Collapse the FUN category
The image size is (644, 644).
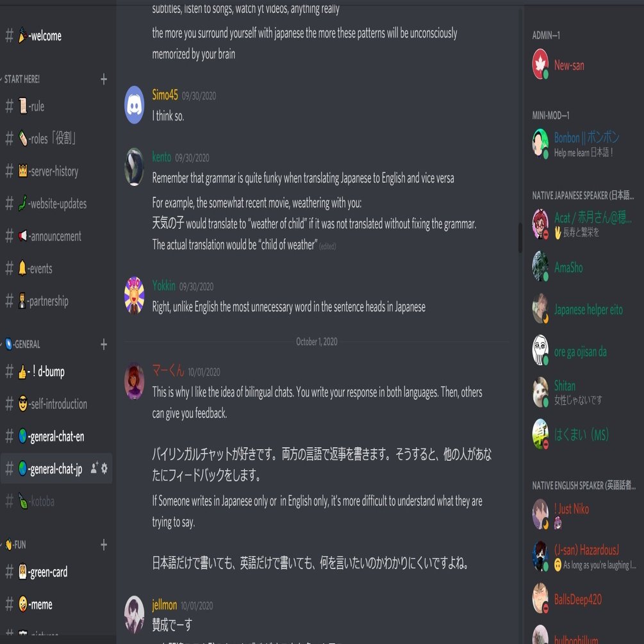[x=14, y=545]
